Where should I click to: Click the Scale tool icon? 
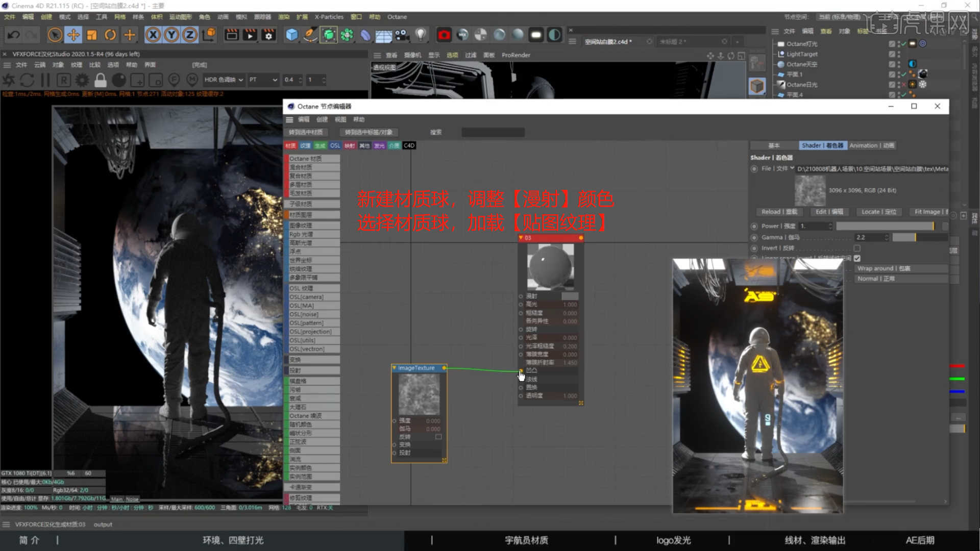(x=92, y=35)
